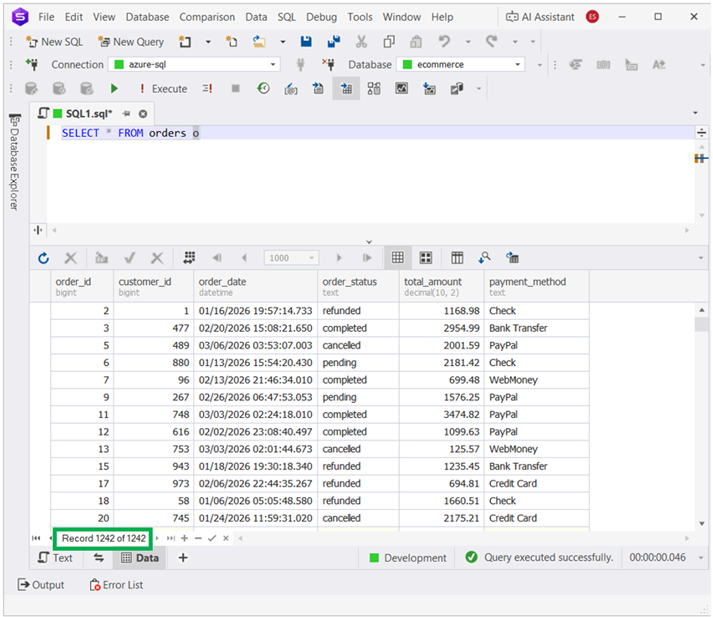Click the new connection plug icon
This screenshot has width=713, height=617.
pos(32,65)
